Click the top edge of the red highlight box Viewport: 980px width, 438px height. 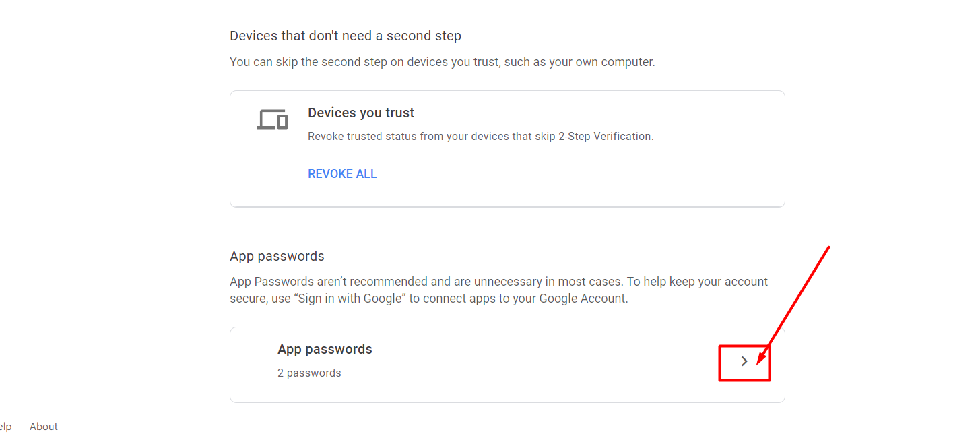click(744, 346)
